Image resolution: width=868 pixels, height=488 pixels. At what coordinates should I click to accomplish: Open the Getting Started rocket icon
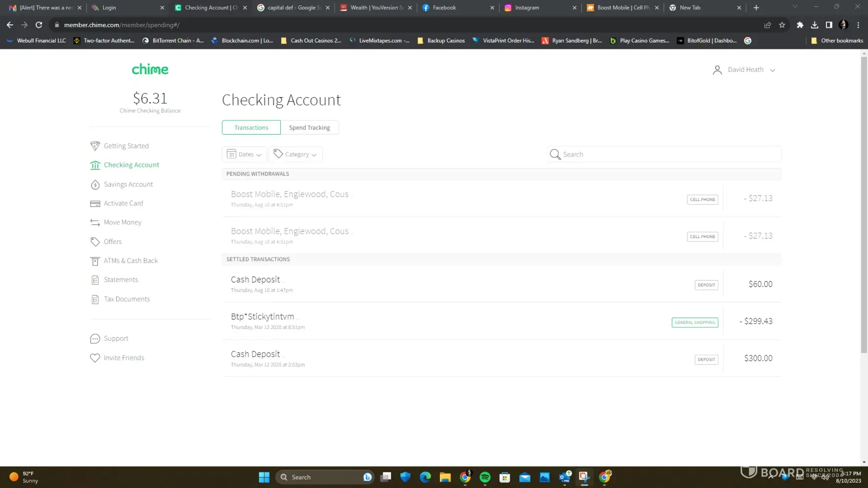[95, 146]
